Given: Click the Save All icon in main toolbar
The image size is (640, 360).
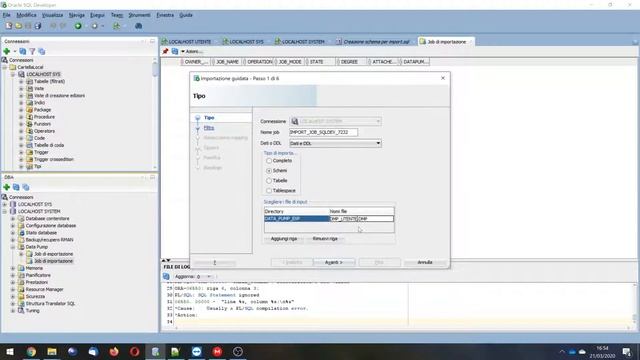Looking at the screenshot, I should [38, 26].
